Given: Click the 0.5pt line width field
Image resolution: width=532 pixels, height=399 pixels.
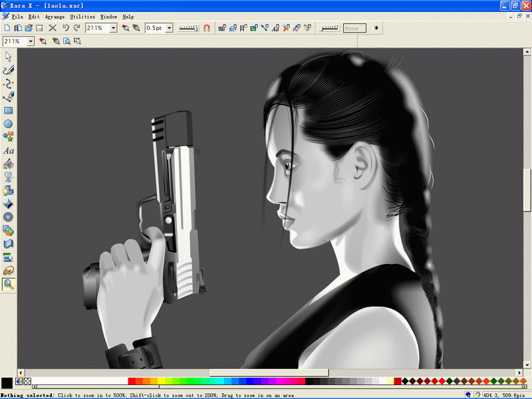Looking at the screenshot, I should coord(156,28).
